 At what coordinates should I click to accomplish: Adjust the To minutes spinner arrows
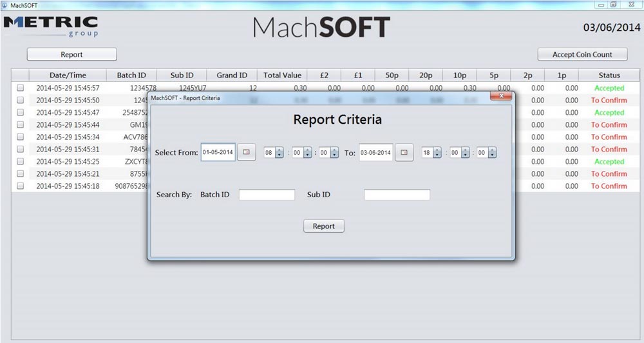pyautogui.click(x=466, y=153)
